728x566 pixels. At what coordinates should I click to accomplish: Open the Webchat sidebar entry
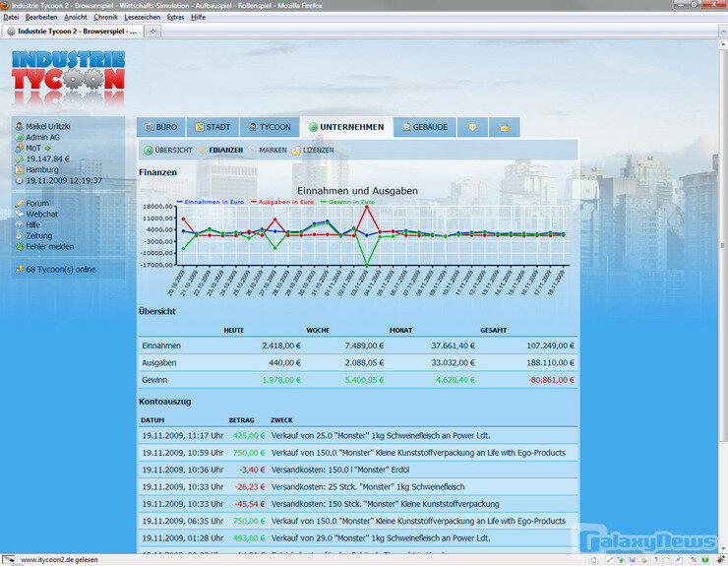point(36,215)
